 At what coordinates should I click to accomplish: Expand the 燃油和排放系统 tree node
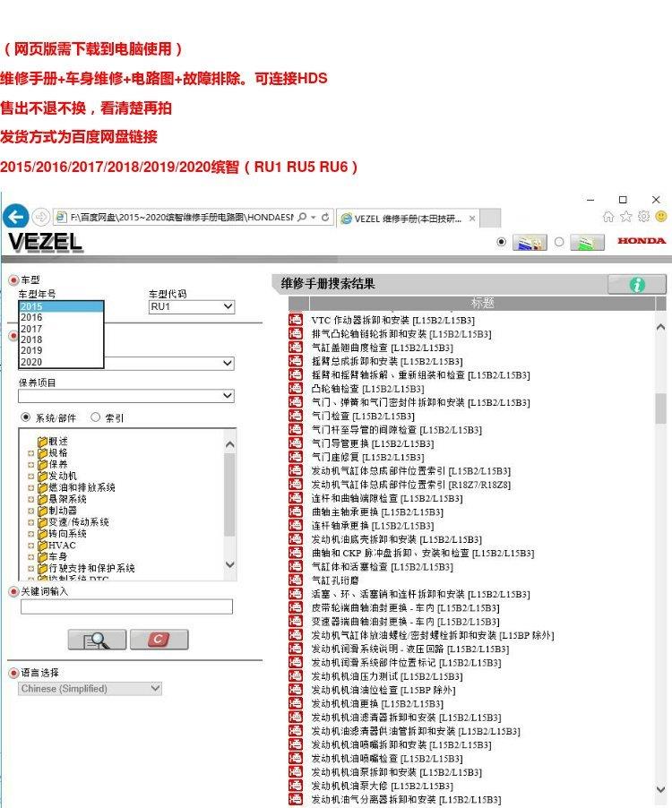coord(31,488)
